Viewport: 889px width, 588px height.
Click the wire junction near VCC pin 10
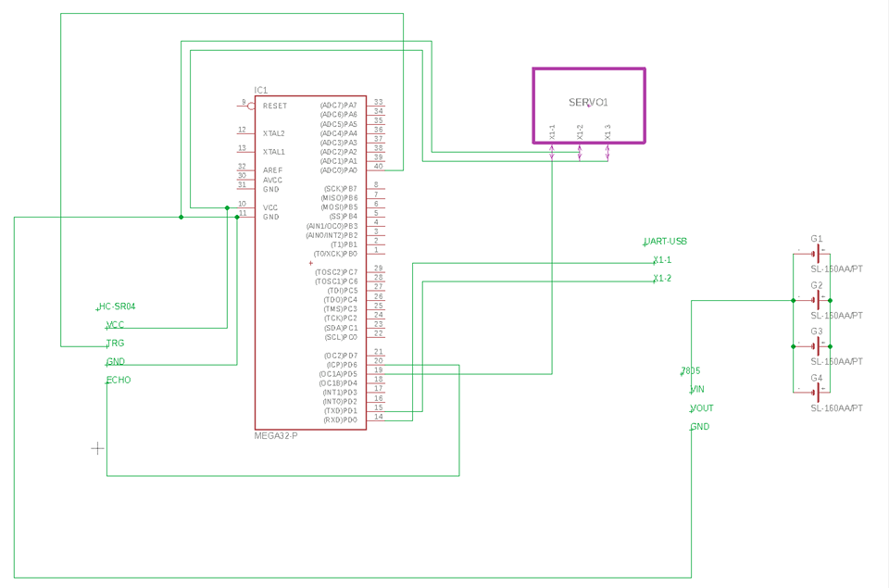pos(228,207)
